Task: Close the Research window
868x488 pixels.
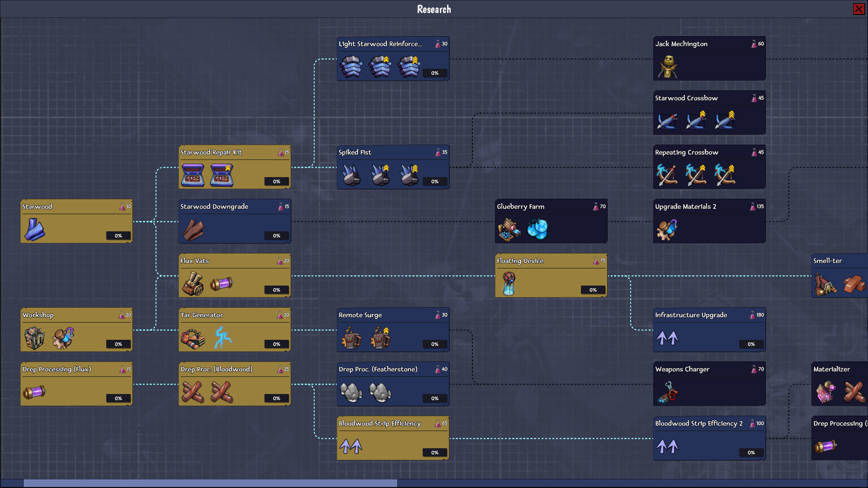Action: (x=859, y=9)
